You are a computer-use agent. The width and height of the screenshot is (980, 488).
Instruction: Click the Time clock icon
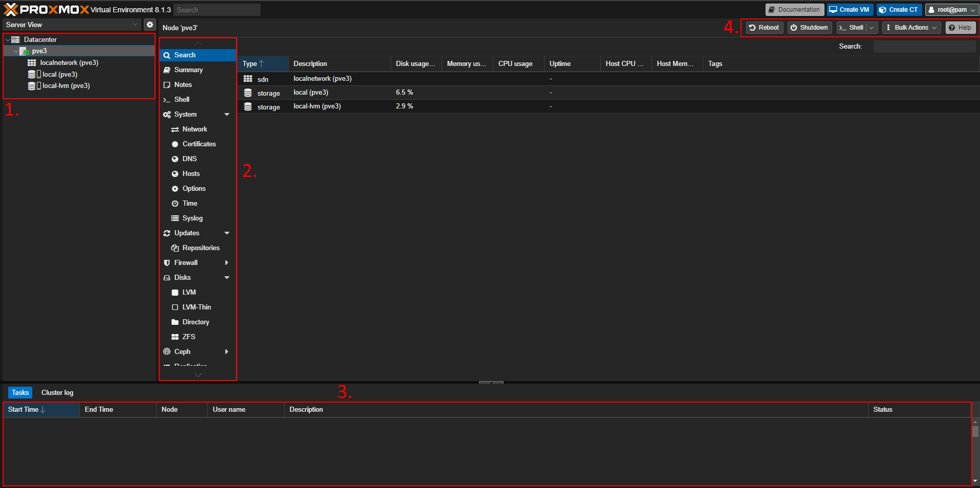pyautogui.click(x=175, y=204)
